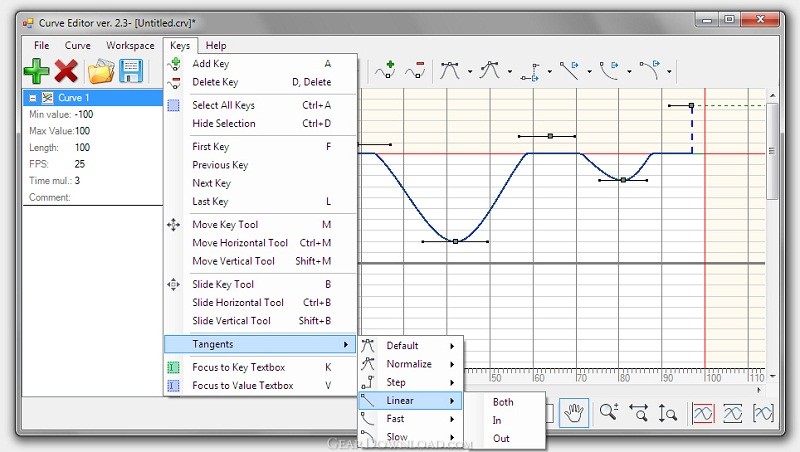Image resolution: width=800 pixels, height=452 pixels.
Task: Click the red X Delete Curve icon
Action: 66,71
